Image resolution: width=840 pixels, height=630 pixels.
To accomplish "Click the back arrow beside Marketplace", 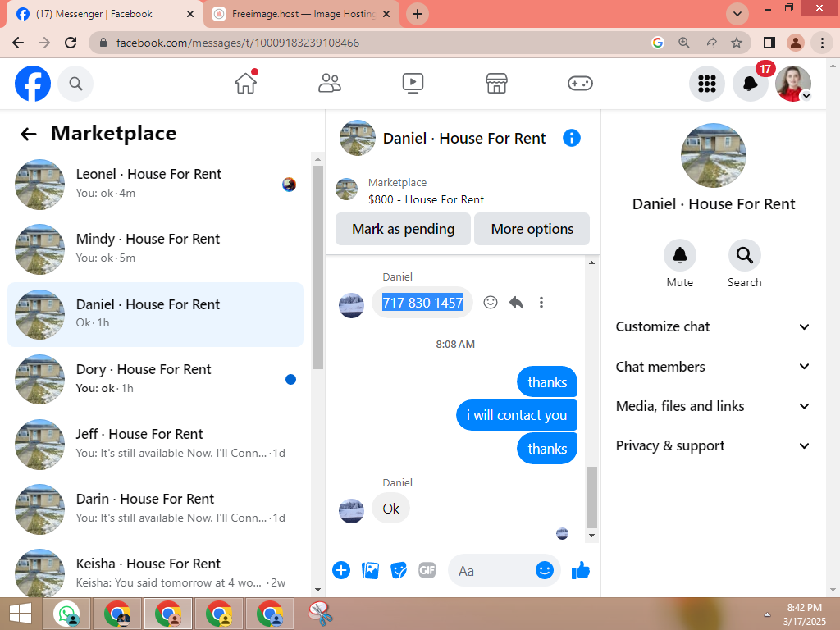I will 29,134.
